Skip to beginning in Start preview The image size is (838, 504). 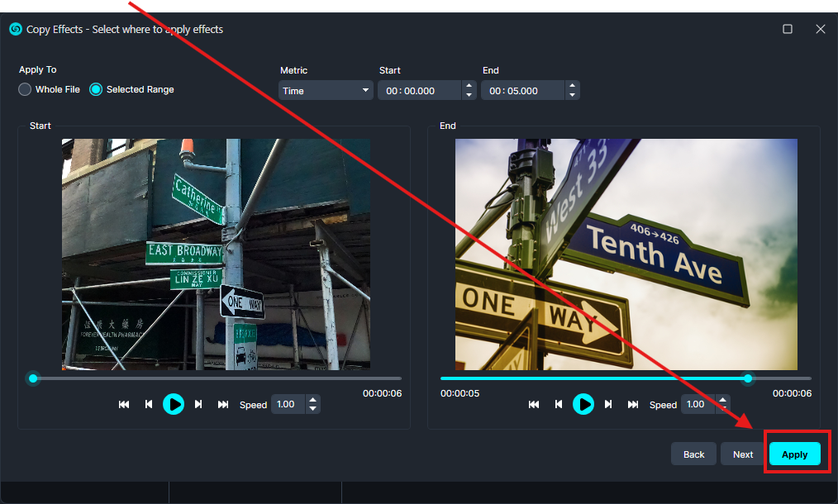124,404
